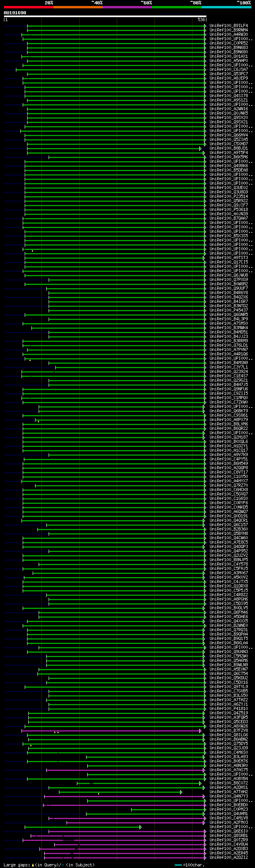Screen dimensions: 255x868
Task: Click hit label UniRef100_B7QAA7
Action: [x=229, y=218]
